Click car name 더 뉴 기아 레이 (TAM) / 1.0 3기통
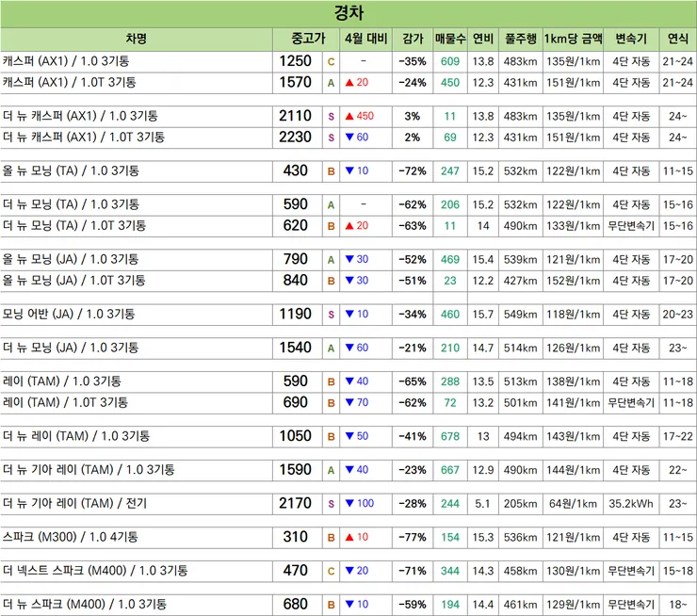 pos(89,470)
